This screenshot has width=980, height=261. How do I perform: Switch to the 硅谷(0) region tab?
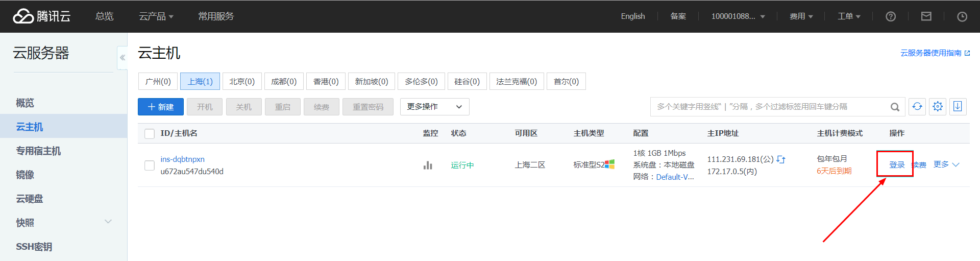point(467,81)
